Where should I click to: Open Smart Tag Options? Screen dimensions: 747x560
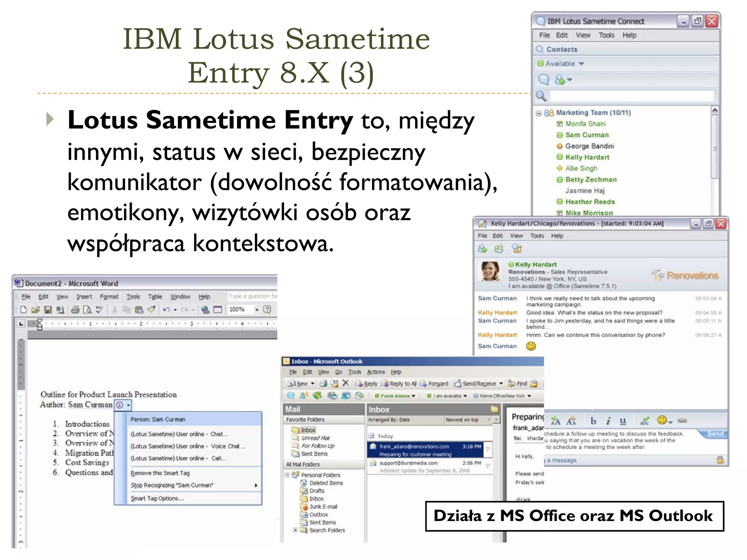[x=157, y=498]
